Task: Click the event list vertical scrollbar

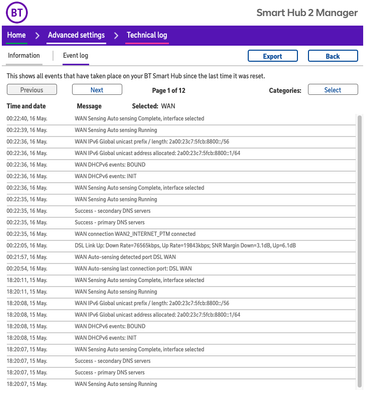Action: pos(359,251)
